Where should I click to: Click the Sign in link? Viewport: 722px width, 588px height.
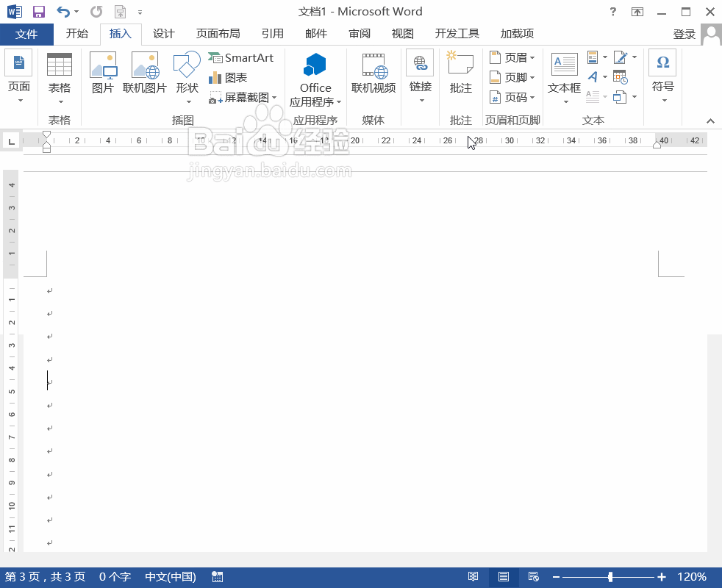coord(684,35)
